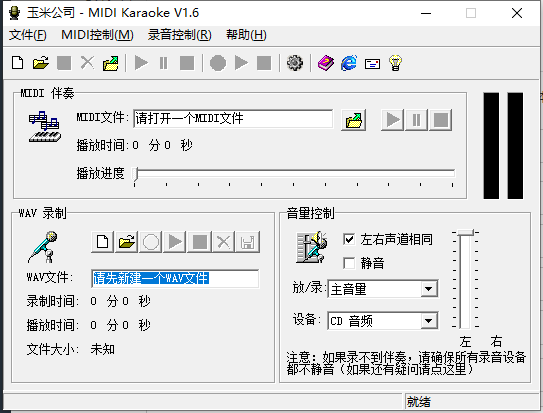This screenshot has height=413, width=543.
Task: Open help book icon in toolbar
Action: 326,63
